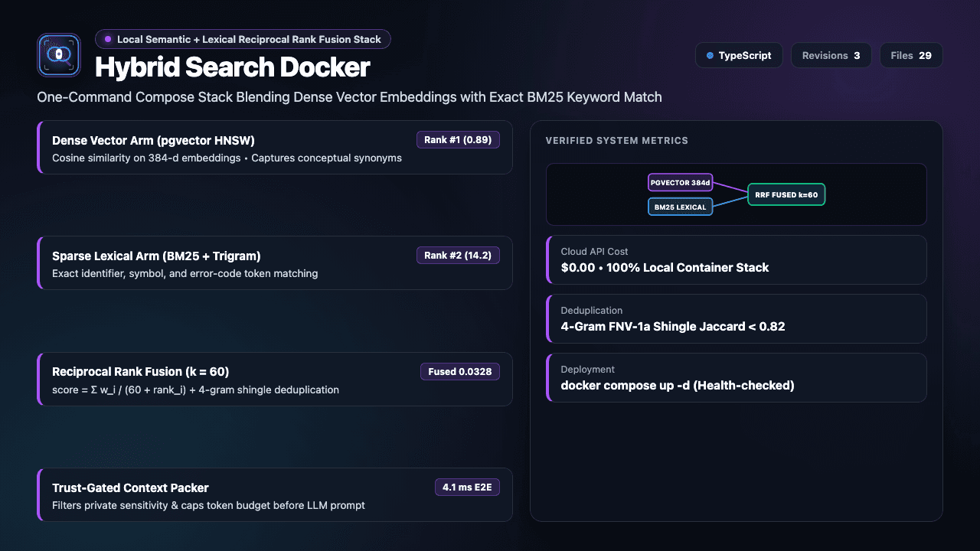The height and width of the screenshot is (551, 980).
Task: Click the Verified System Metrics heading
Action: pos(617,141)
